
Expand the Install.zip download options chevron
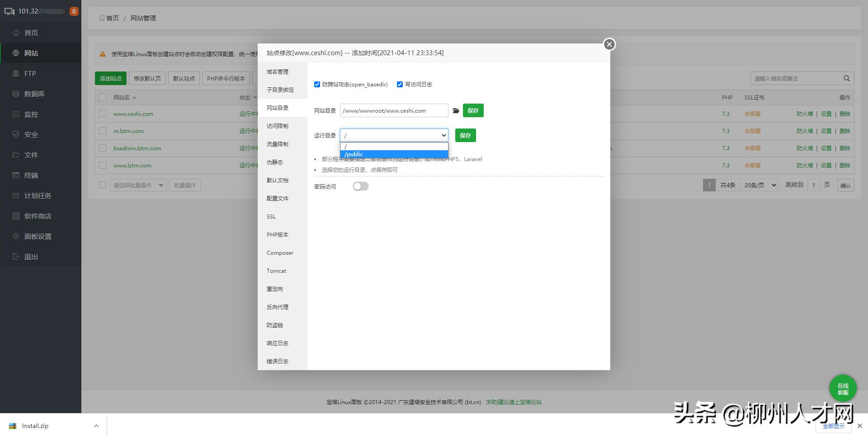[96, 426]
